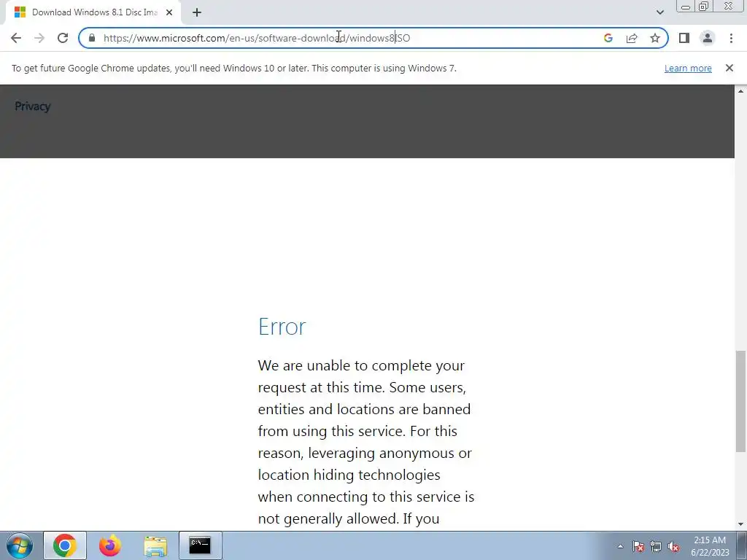This screenshot has width=747, height=560.
Task: Select the Download Windows 8.1 Disc Image tab
Action: click(93, 12)
